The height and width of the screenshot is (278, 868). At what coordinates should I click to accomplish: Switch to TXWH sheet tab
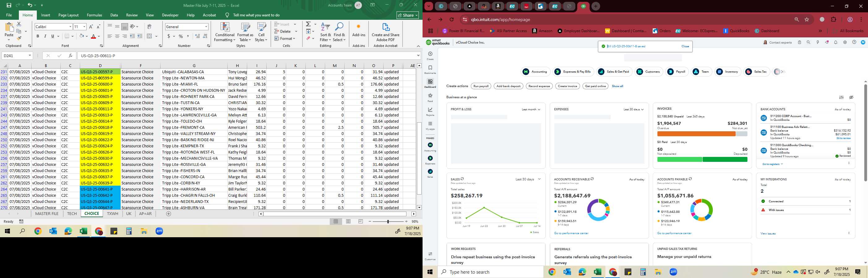(x=113, y=214)
